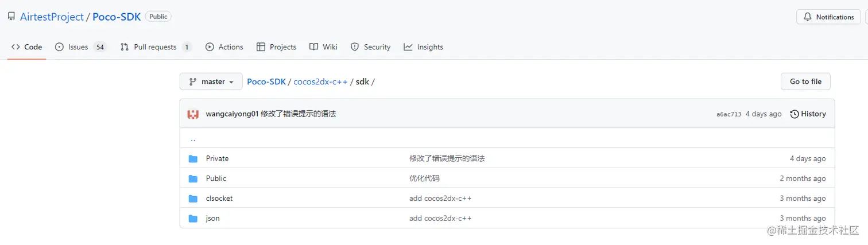The width and height of the screenshot is (868, 245).
Task: Click the Public folder icon
Action: [193, 178]
